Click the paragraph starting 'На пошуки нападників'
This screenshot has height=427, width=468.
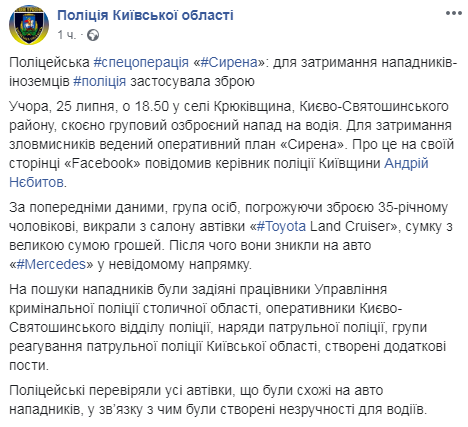tap(227, 327)
